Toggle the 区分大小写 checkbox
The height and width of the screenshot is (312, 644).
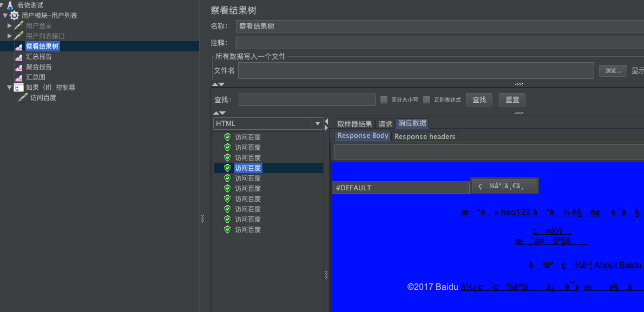pos(384,99)
